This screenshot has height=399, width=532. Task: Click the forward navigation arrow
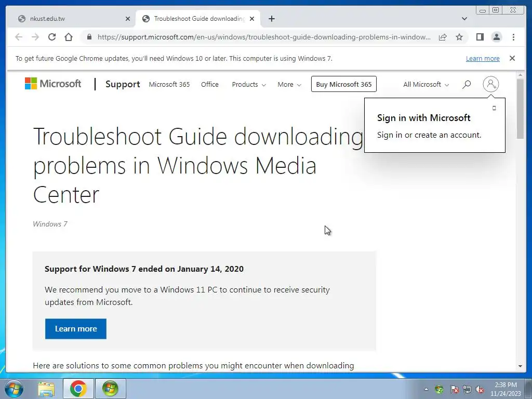coord(35,37)
